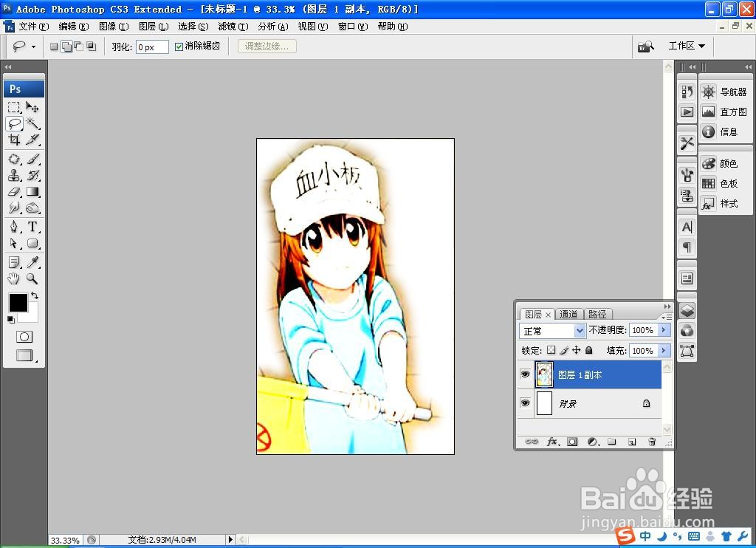The height and width of the screenshot is (548, 756).
Task: Toggle Quick Mask mode
Action: click(x=24, y=337)
